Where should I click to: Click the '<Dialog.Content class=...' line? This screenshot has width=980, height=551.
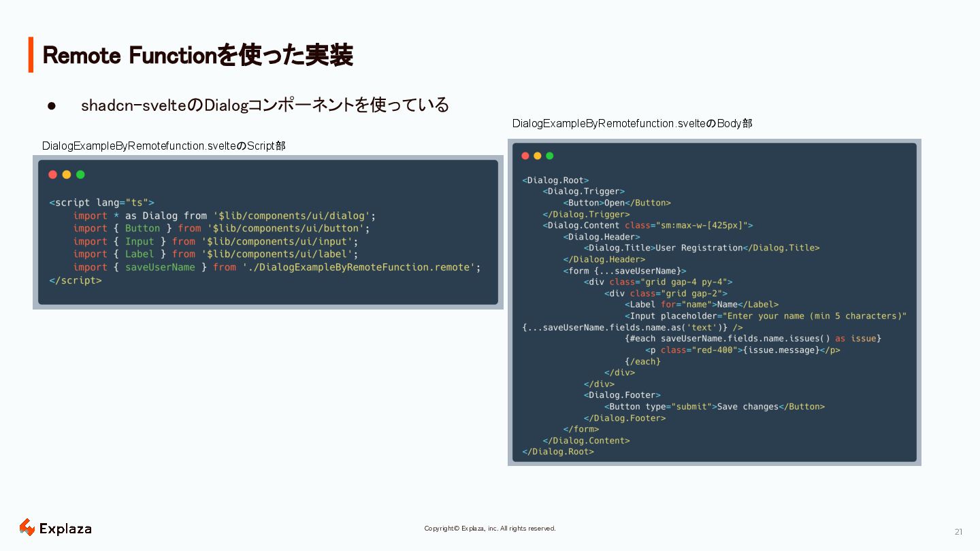click(x=648, y=225)
